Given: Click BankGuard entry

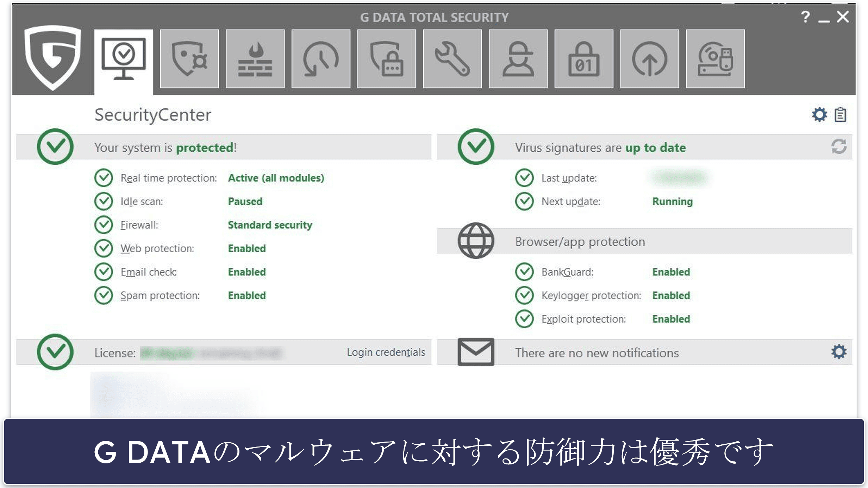Looking at the screenshot, I should click(x=567, y=272).
